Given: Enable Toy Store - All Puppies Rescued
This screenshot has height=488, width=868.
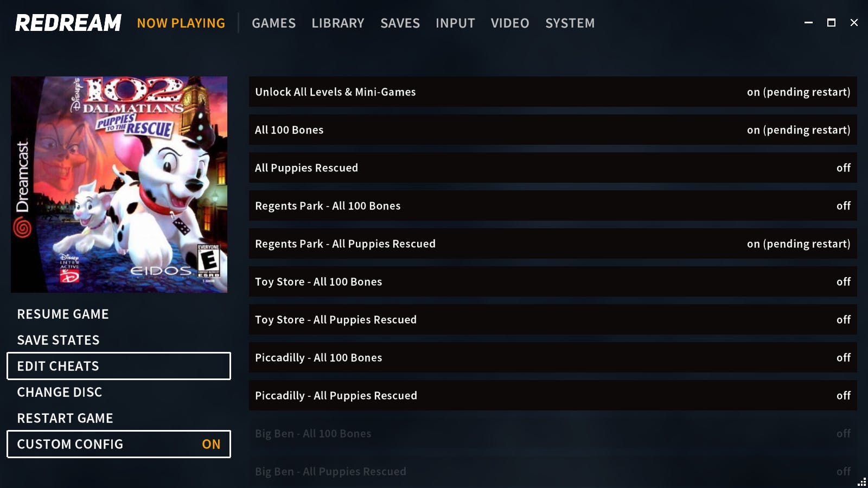Looking at the screenshot, I should 553,319.
